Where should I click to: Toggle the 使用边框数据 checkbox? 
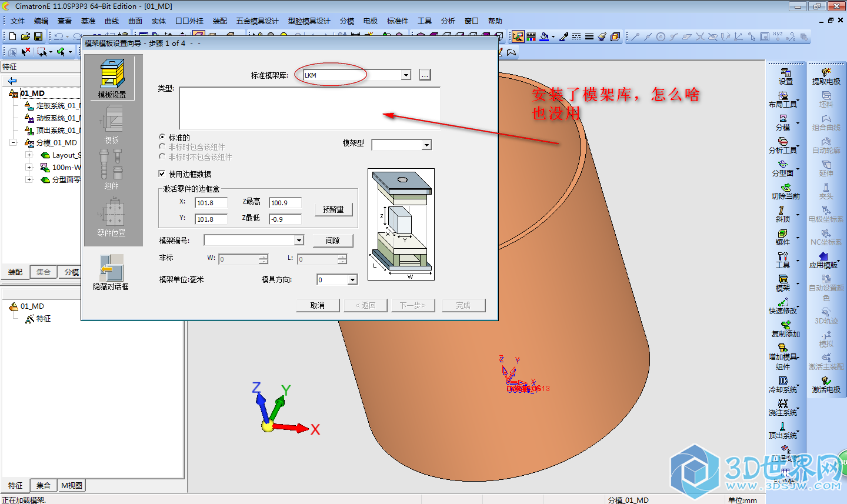click(x=162, y=174)
